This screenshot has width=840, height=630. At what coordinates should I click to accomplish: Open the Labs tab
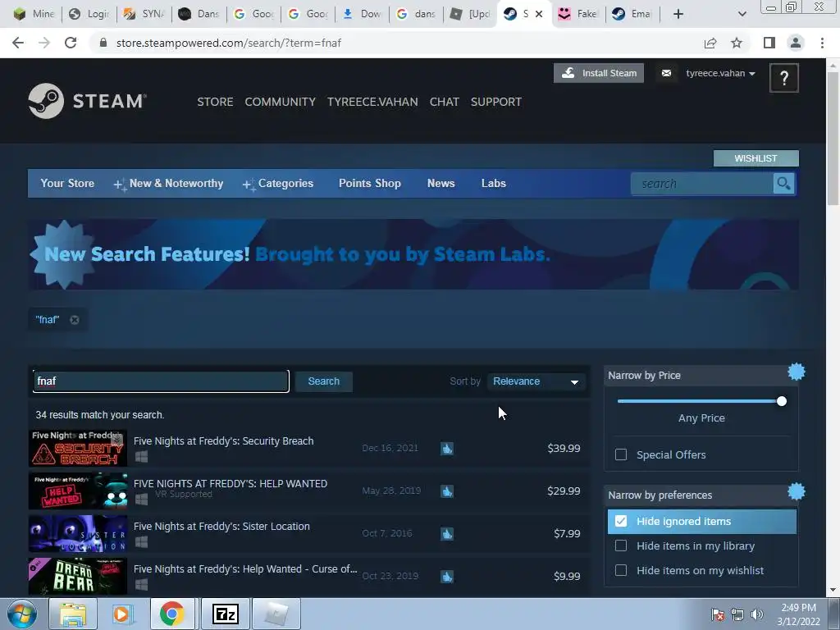[493, 183]
